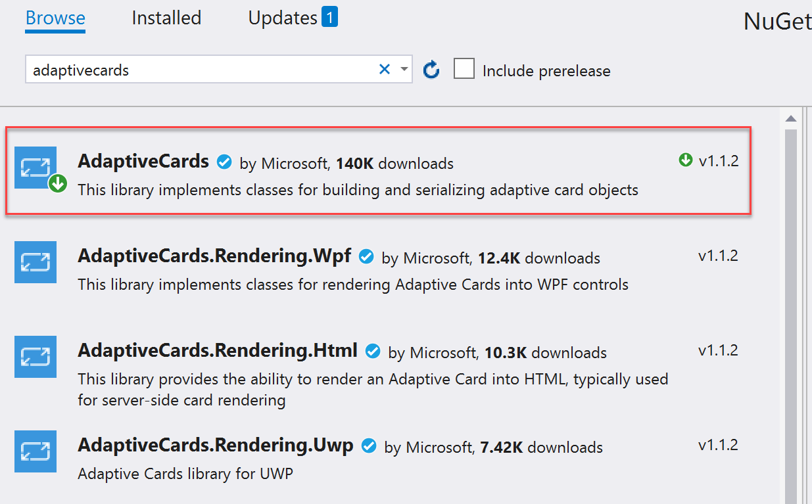Click the AdaptiveCards.Rendering.Html verified checkmark
This screenshot has width=812, height=504.
(x=373, y=351)
